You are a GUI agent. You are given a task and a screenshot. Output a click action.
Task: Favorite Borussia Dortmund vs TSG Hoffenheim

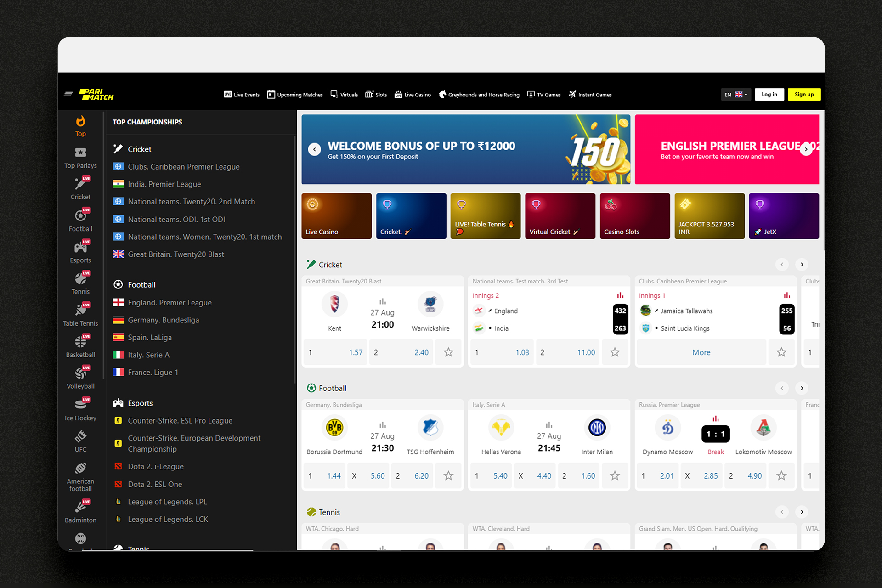tap(448, 476)
